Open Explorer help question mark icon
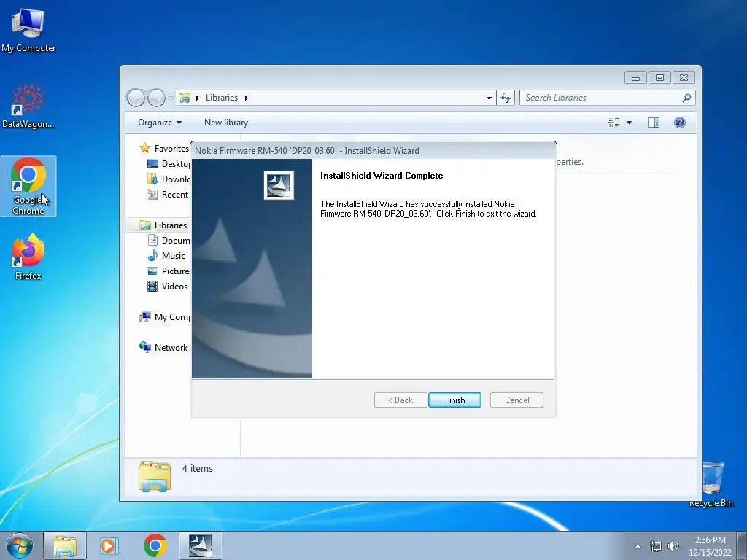This screenshot has width=747, height=560. [x=680, y=122]
